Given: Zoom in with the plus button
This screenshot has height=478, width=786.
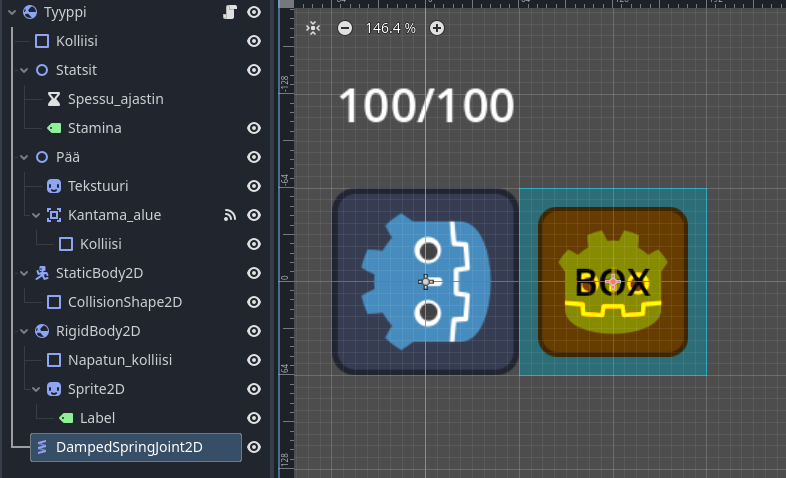Looking at the screenshot, I should click(x=437, y=28).
